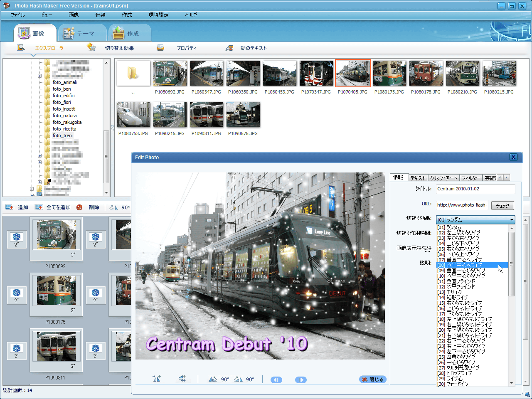Click the horizontal flip icon in Edit Photo
Viewport: 532px width, 399px height.
point(156,379)
